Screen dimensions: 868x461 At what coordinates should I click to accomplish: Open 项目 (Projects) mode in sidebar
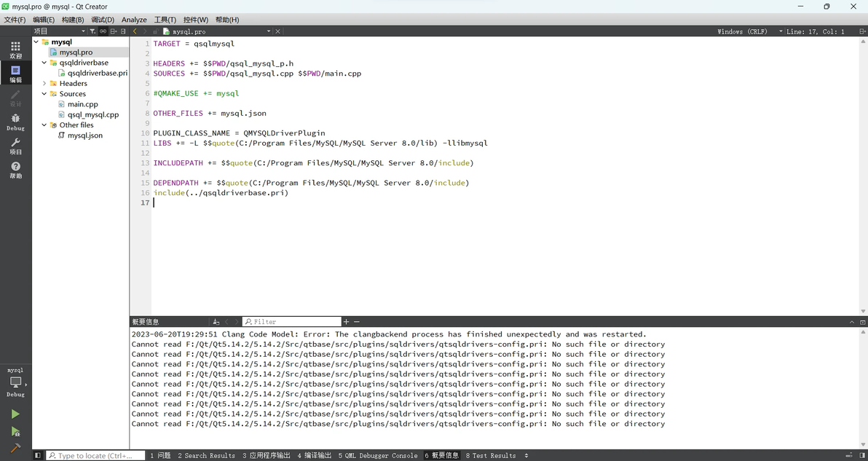tap(15, 146)
